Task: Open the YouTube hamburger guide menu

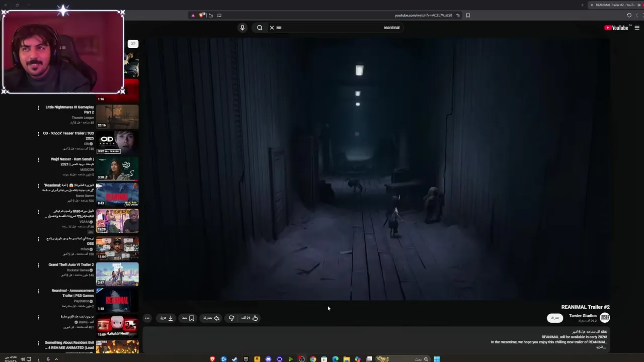Action: [x=637, y=28]
